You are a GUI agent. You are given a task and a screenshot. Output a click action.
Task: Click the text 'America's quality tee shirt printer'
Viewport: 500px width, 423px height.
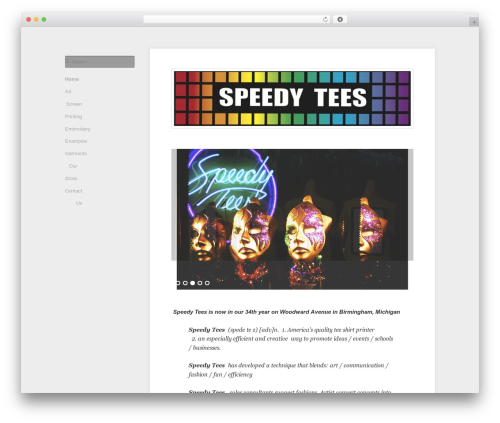point(331,330)
